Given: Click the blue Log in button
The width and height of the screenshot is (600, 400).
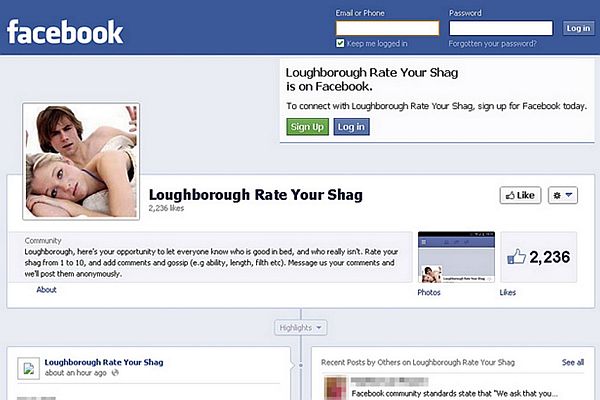Looking at the screenshot, I should 351,127.
